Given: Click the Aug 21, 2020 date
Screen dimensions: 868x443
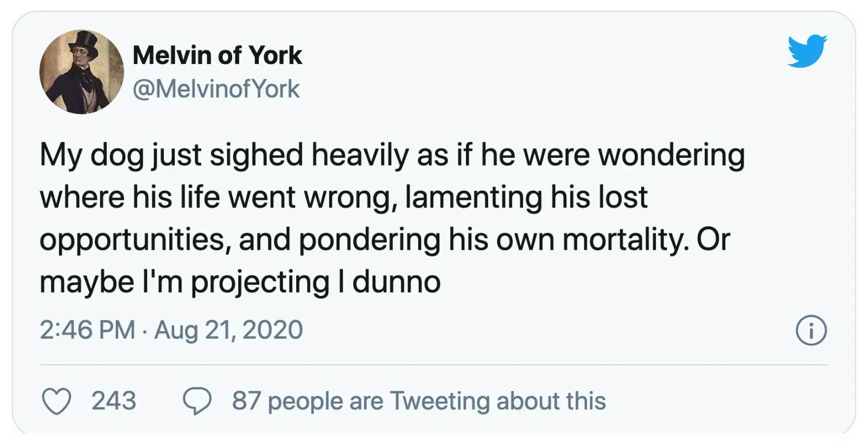Looking at the screenshot, I should click(228, 330).
